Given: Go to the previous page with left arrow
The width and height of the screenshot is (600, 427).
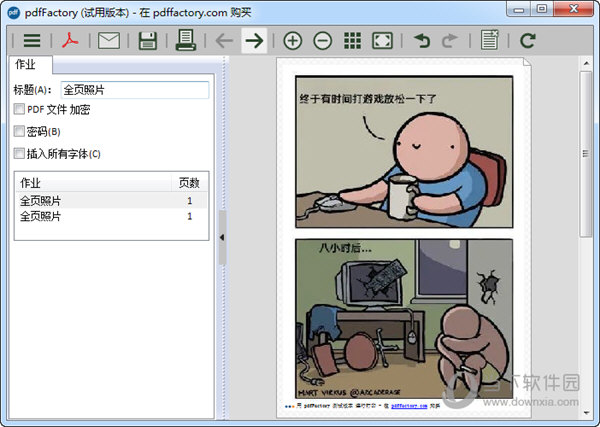Looking at the screenshot, I should click(224, 41).
